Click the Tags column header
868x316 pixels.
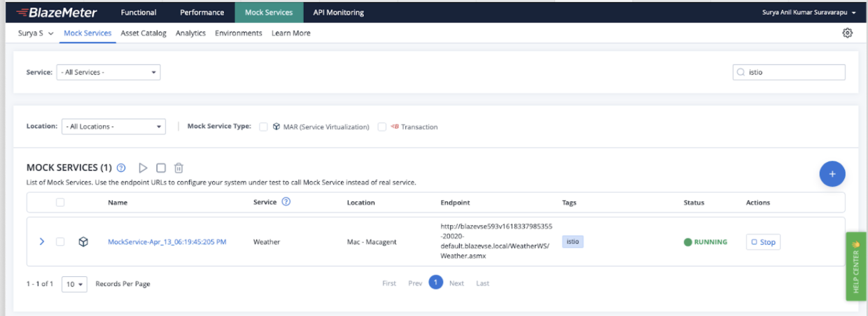point(569,203)
